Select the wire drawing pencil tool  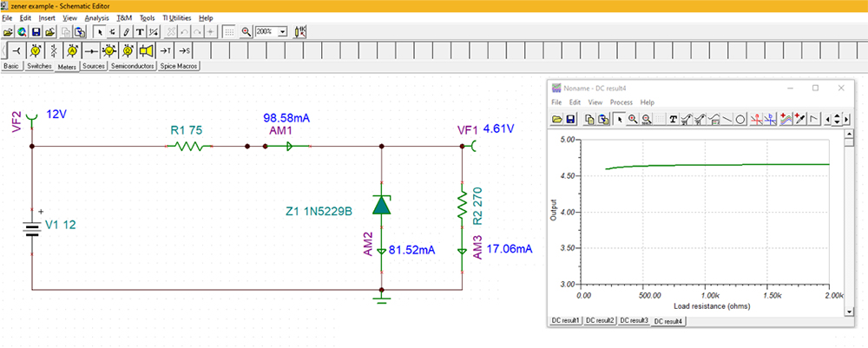tap(128, 31)
